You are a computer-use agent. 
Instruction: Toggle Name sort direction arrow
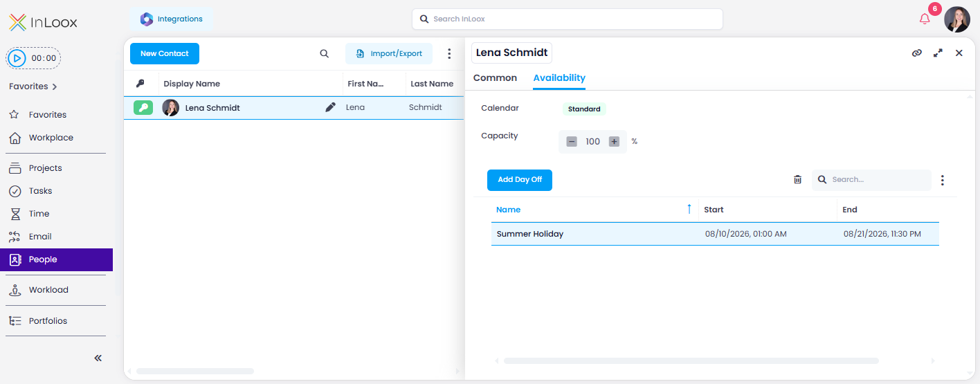pos(689,209)
